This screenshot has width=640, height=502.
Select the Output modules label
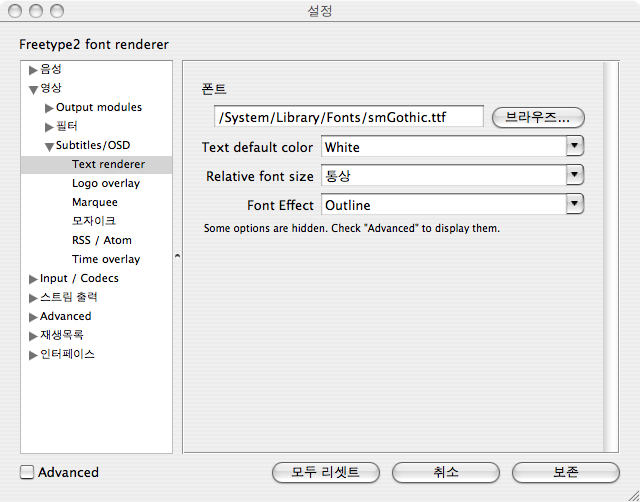[x=99, y=107]
